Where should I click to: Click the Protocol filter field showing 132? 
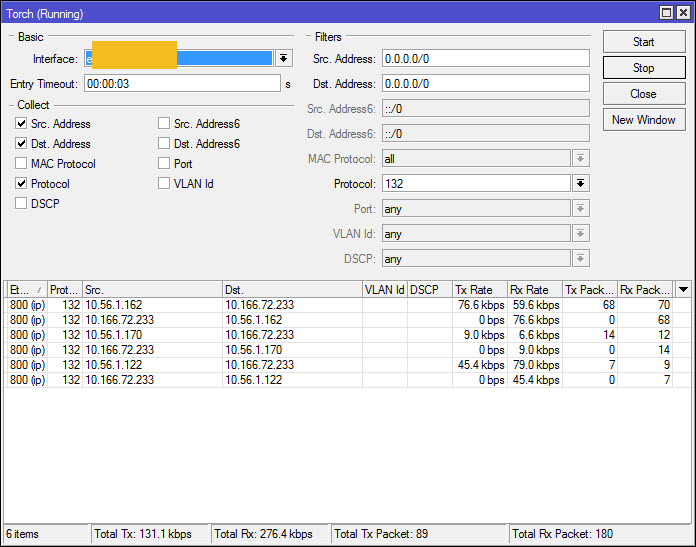[x=476, y=183]
